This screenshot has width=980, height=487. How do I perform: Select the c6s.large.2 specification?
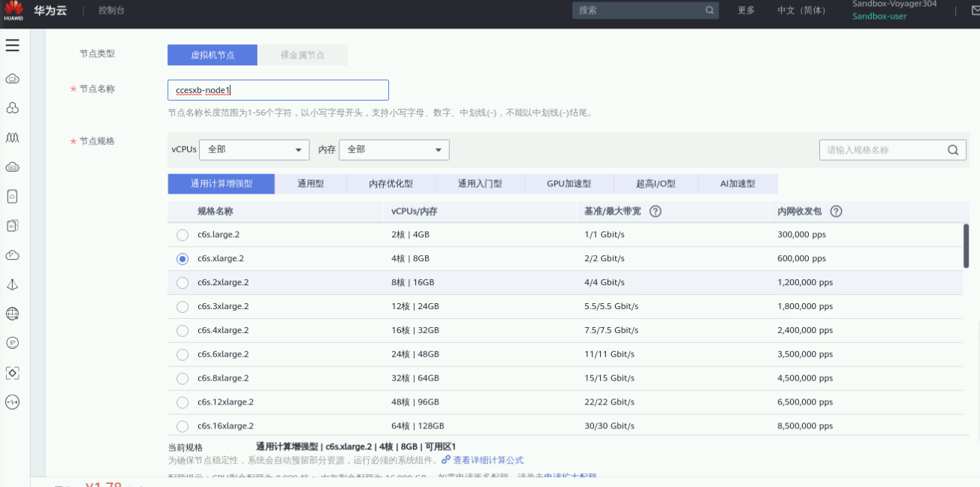[x=182, y=234]
